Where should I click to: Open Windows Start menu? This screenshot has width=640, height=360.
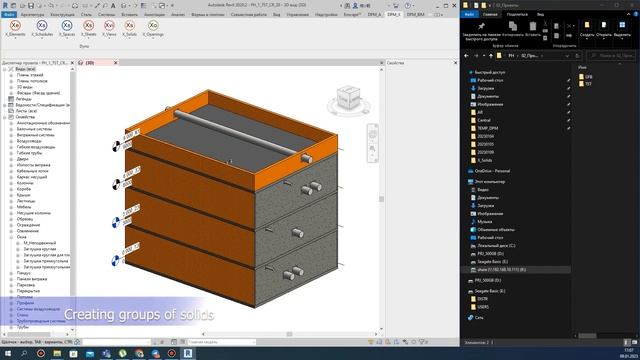7,353
